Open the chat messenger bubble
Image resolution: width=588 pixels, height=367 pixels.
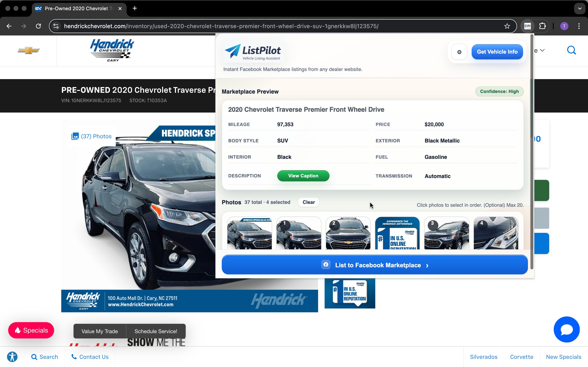566,329
